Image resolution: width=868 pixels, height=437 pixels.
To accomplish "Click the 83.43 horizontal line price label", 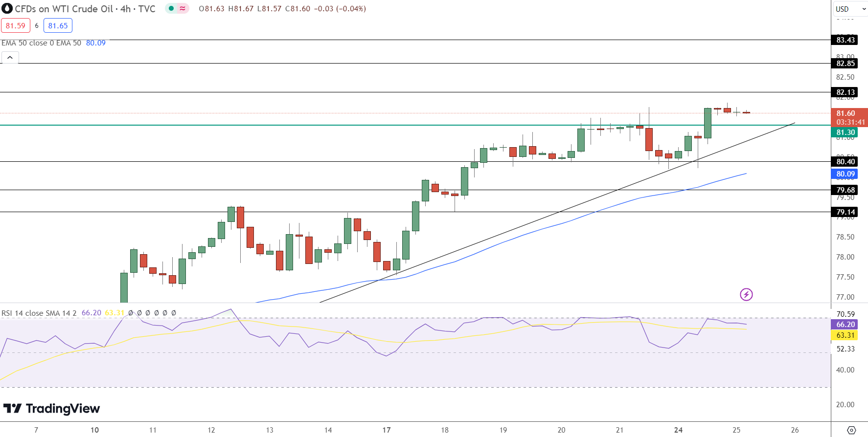I will click(845, 40).
